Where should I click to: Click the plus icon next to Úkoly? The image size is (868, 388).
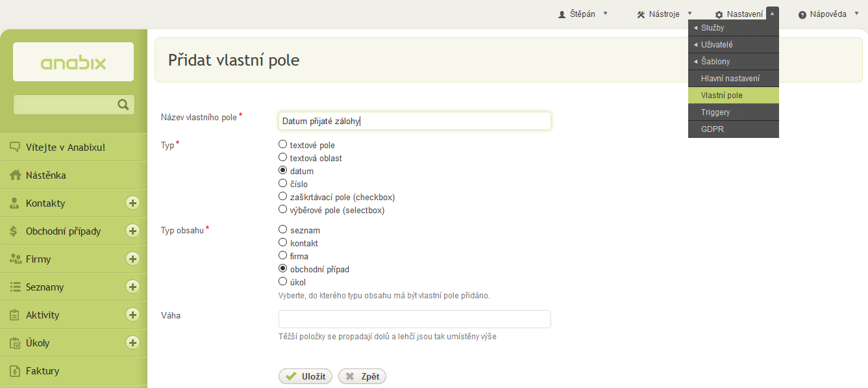132,343
